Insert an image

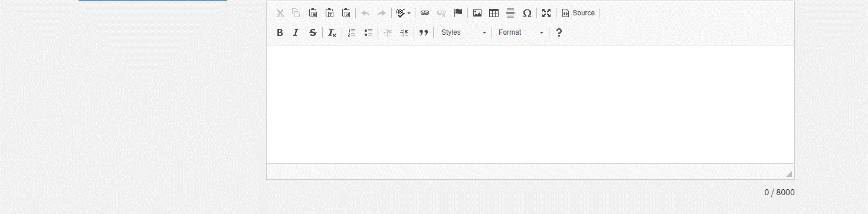point(477,13)
